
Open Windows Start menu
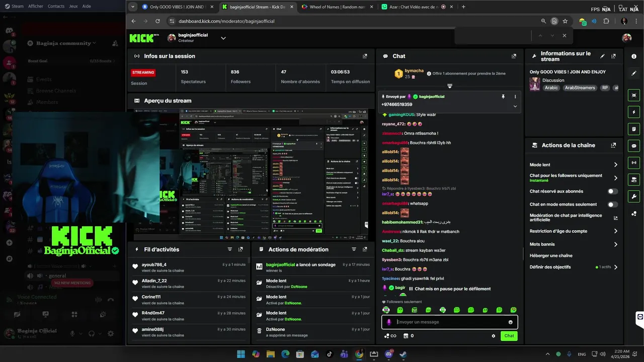pyautogui.click(x=241, y=354)
